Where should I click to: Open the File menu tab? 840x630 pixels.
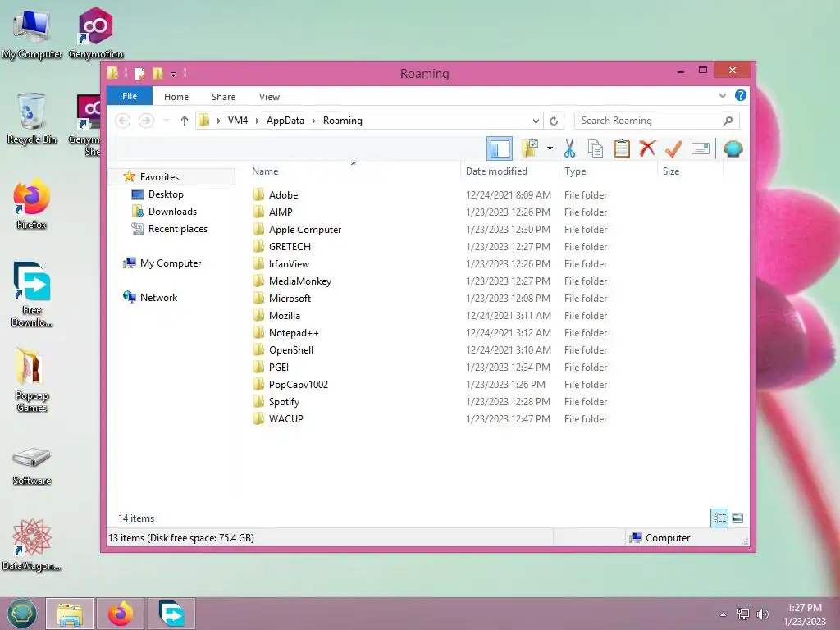(130, 96)
